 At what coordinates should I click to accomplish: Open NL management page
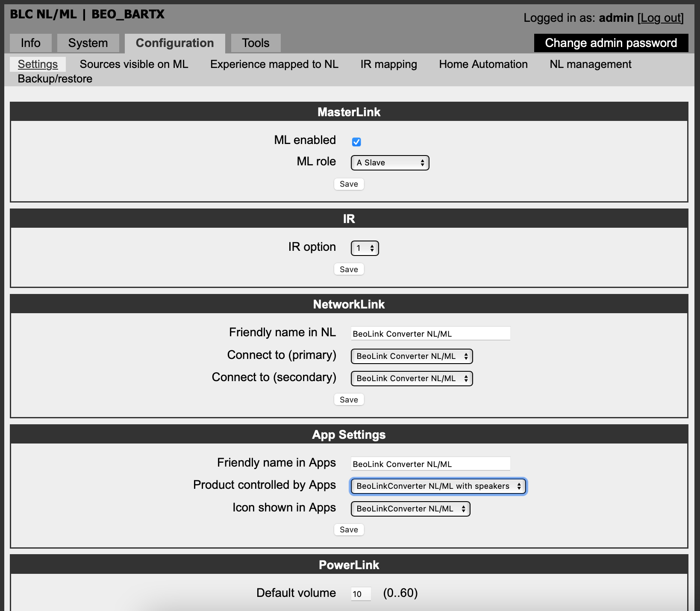590,64
